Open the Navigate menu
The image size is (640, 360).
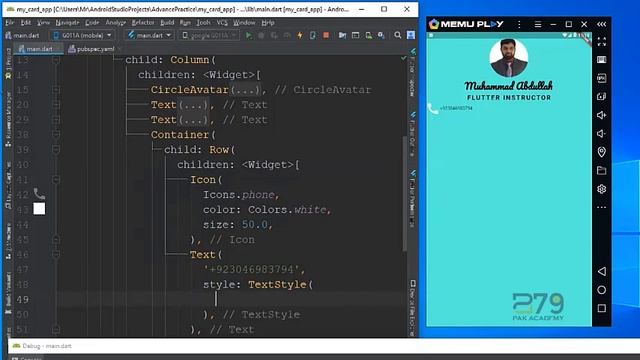coord(67,23)
